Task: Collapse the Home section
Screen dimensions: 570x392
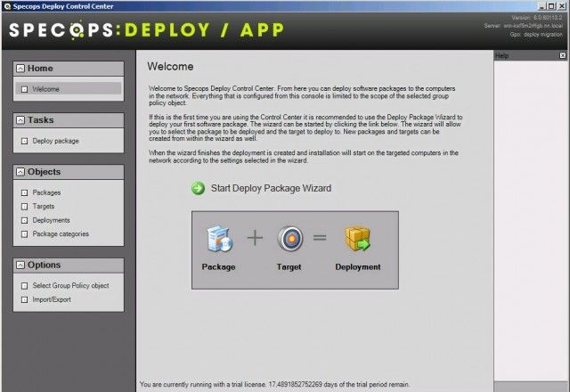Action: pos(20,69)
